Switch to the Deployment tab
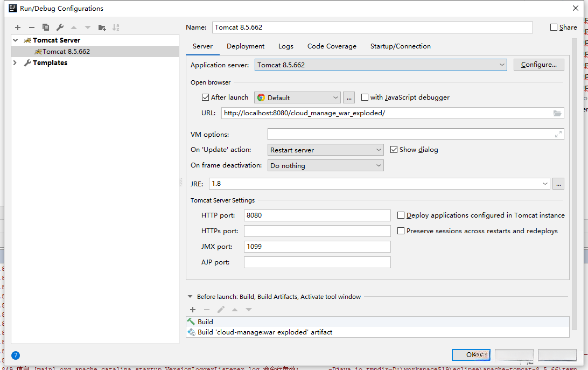 point(246,46)
